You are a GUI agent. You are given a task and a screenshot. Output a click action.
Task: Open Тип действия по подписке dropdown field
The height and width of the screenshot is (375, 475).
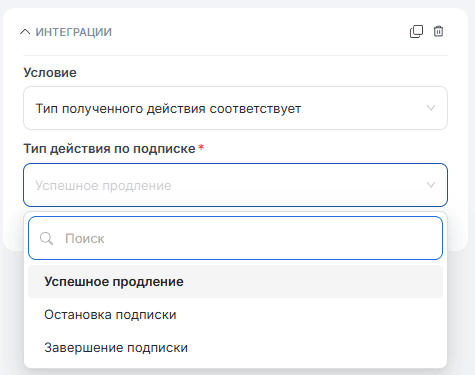235,185
